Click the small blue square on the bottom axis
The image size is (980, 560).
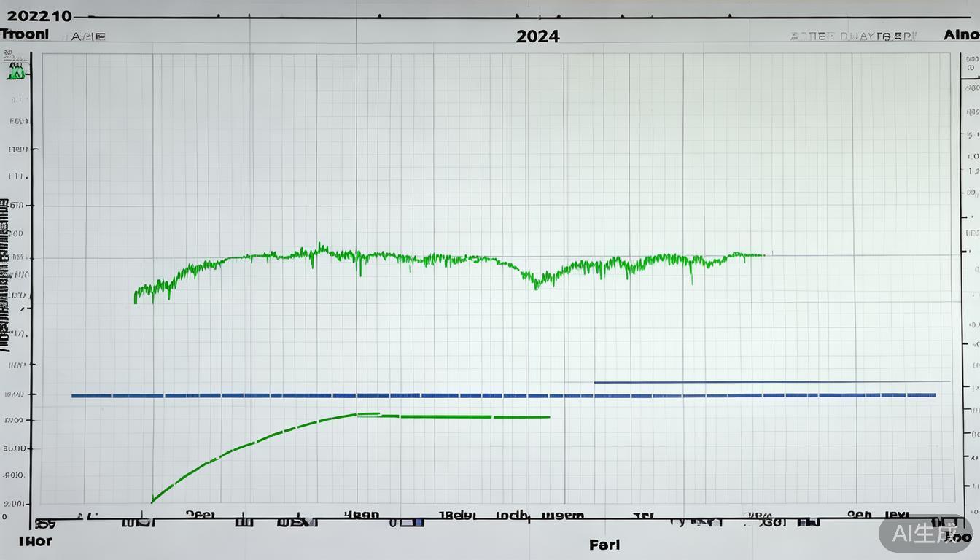[416, 522]
